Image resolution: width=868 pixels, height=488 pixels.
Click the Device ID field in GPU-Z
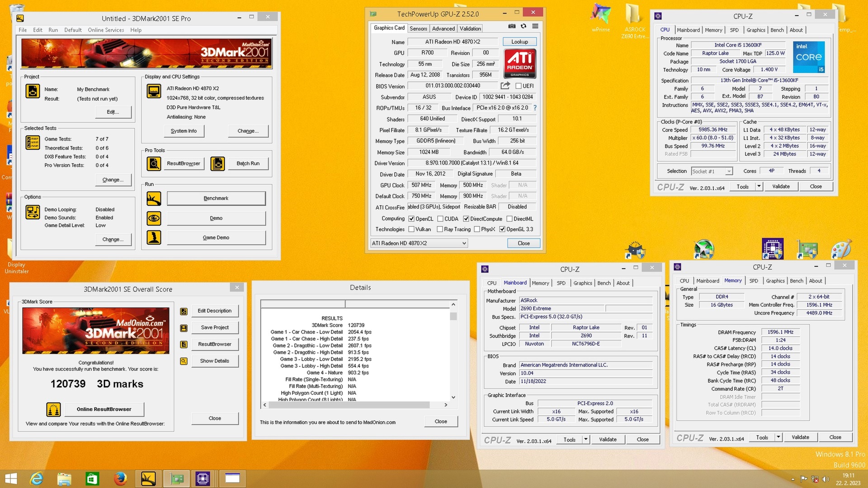click(508, 97)
